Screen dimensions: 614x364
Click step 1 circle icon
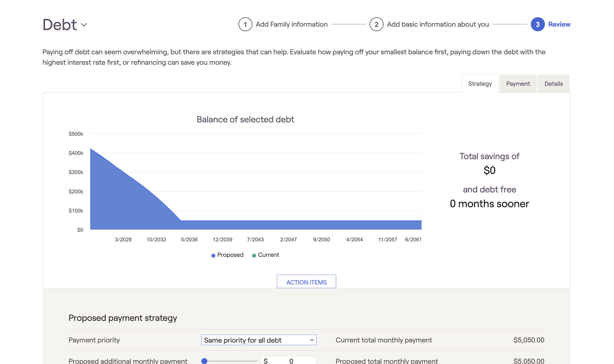point(245,24)
